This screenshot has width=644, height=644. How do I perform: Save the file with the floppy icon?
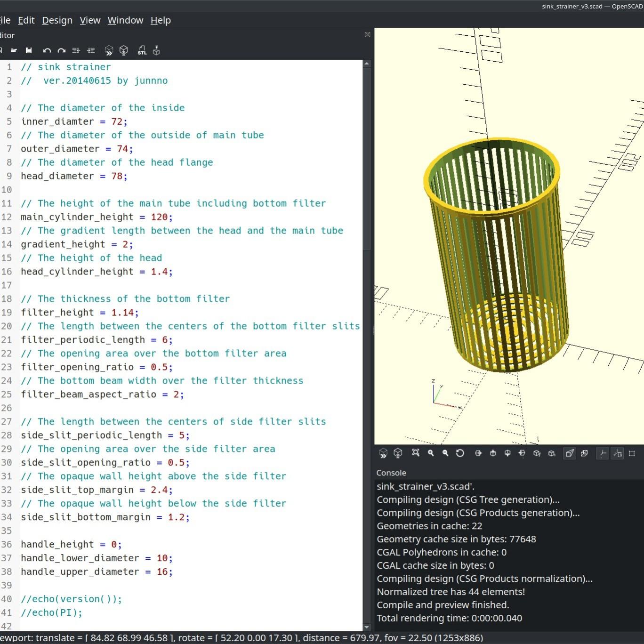click(x=29, y=50)
